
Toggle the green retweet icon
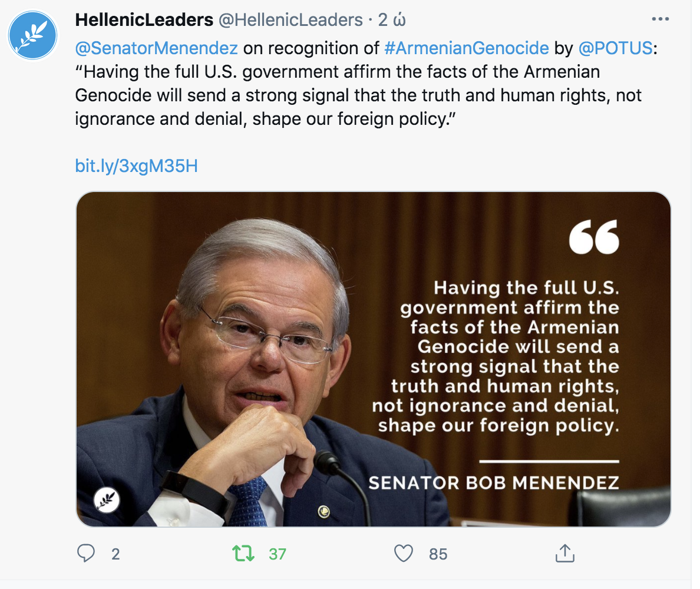[243, 554]
